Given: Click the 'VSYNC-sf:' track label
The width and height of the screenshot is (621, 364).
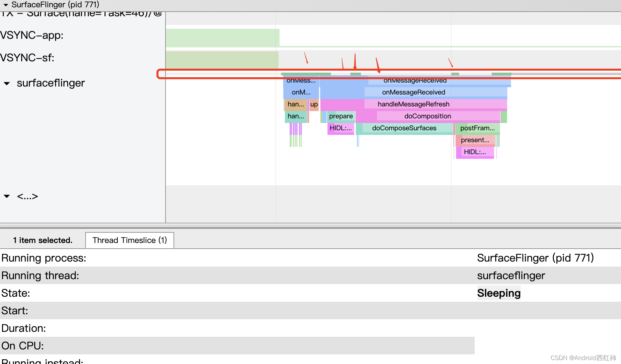Looking at the screenshot, I should click(x=27, y=58).
